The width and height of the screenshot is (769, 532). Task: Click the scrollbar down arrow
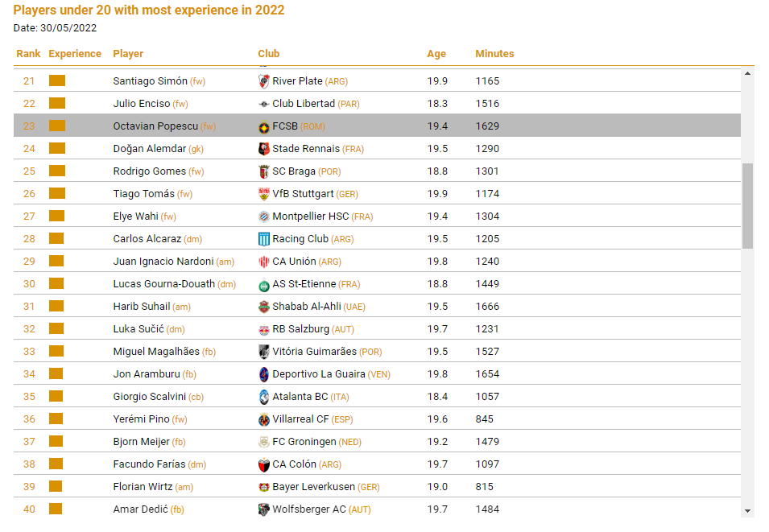[x=747, y=511]
